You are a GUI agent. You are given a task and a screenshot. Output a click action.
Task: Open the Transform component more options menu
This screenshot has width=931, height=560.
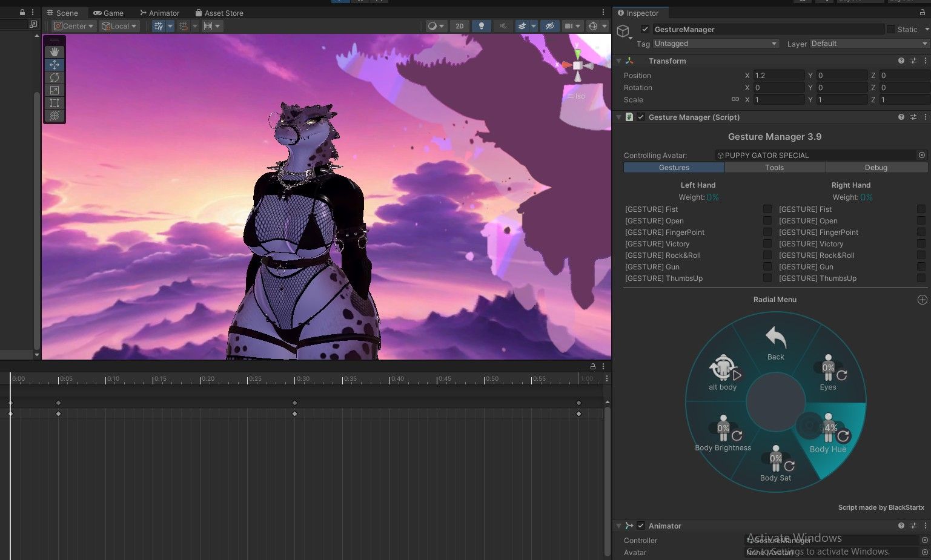pos(925,61)
